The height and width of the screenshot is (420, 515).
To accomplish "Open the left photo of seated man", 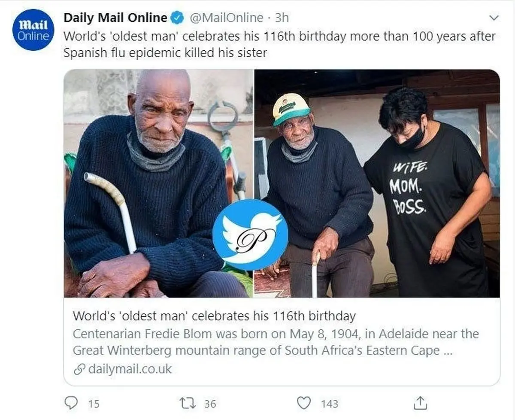I will [158, 183].
